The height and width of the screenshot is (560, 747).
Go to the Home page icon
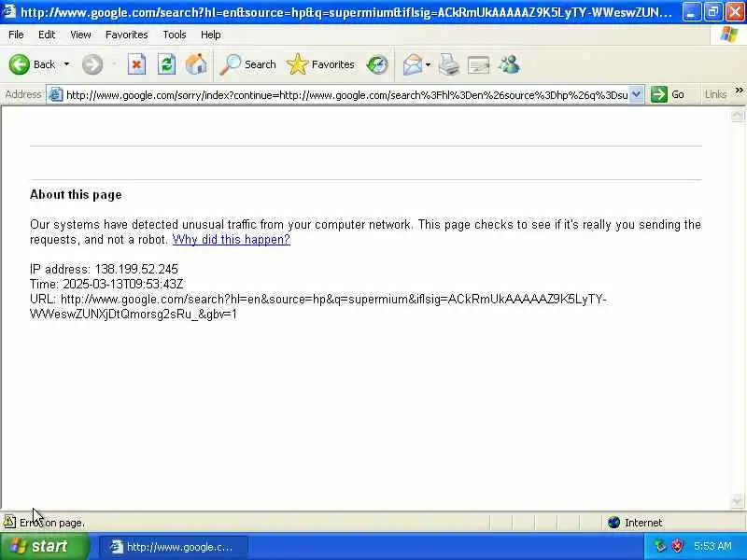tap(196, 64)
